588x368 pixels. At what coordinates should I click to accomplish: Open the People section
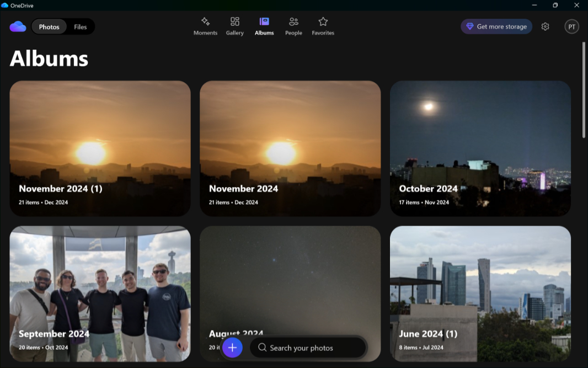click(293, 22)
